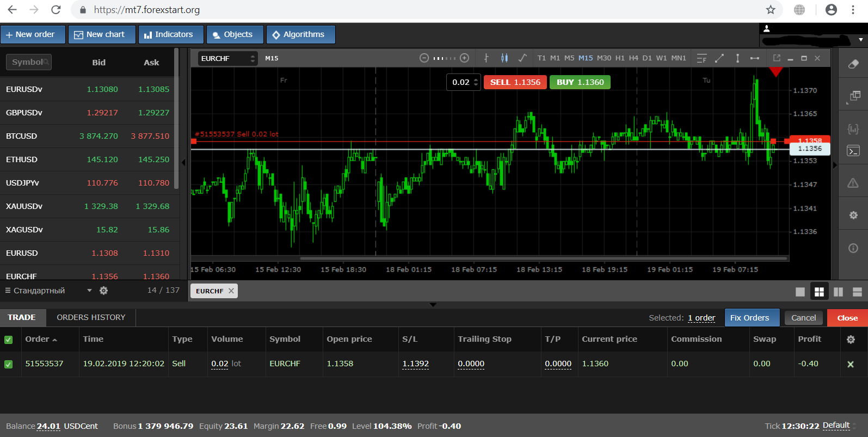Switch chart to candlestick style

pos(504,58)
